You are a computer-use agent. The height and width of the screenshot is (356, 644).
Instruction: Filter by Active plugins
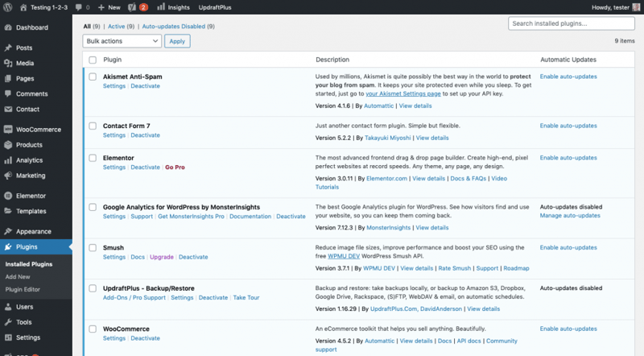click(x=116, y=27)
